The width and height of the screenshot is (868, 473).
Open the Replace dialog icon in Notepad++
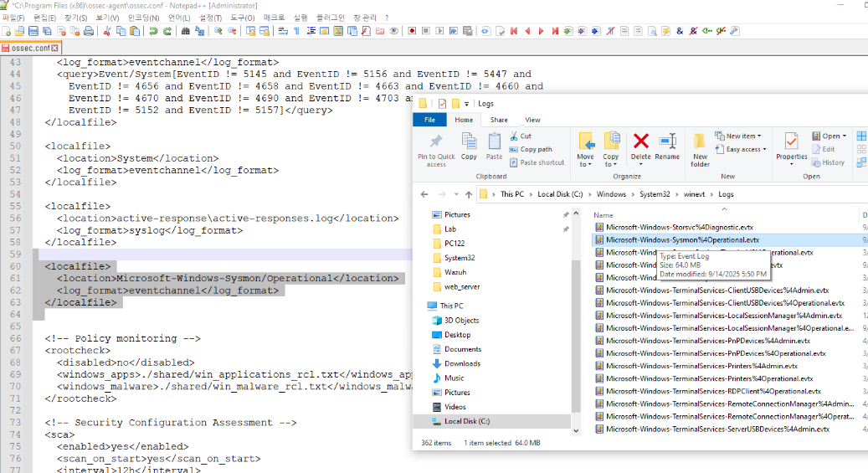[x=199, y=31]
